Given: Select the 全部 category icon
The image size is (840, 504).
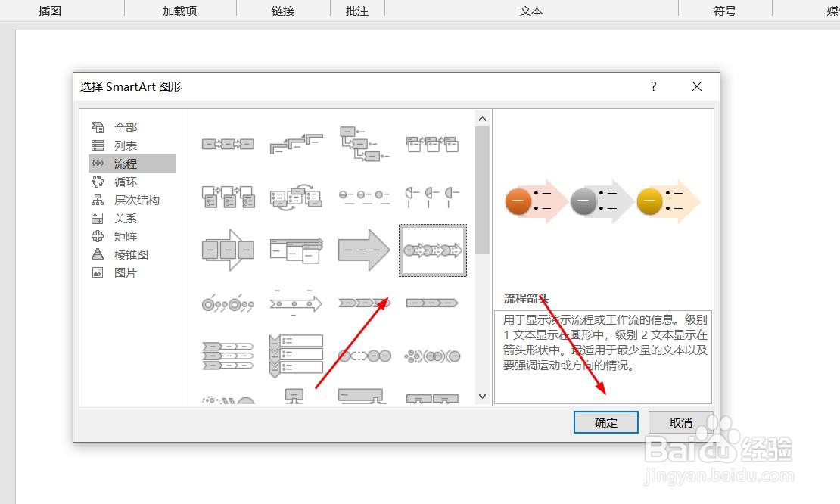Looking at the screenshot, I should 98,127.
